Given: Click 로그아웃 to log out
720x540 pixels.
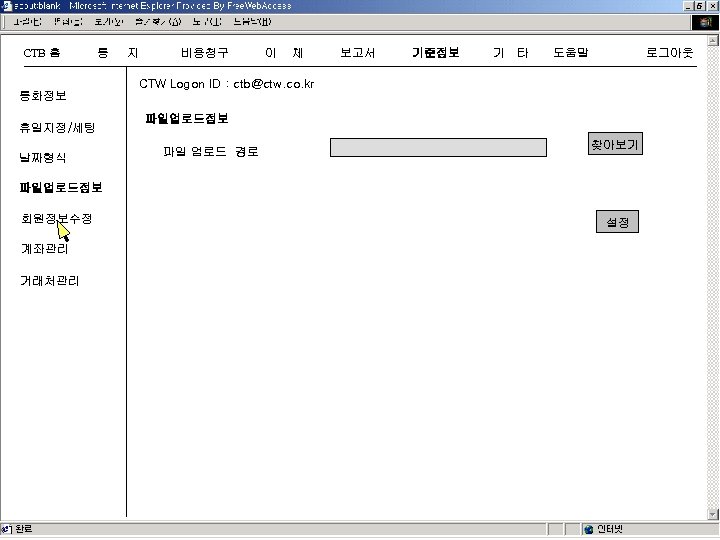Looking at the screenshot, I should coord(669,53).
